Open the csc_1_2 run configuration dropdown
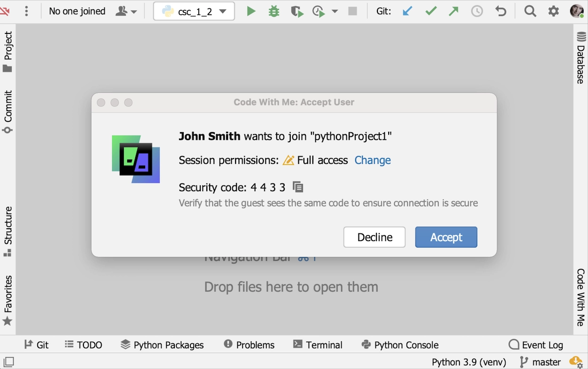The image size is (588, 369). point(194,11)
